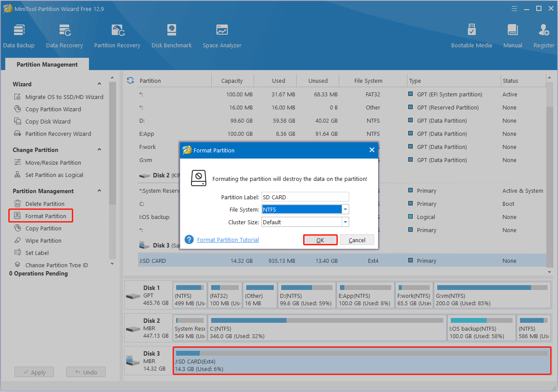Image resolution: width=559 pixels, height=392 pixels.
Task: Collapse the Partition Management sidebar section
Action: point(99,191)
